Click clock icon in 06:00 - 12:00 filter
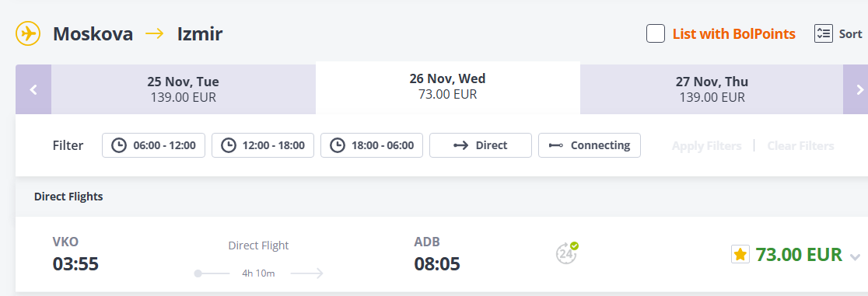This screenshot has height=296, width=868. [x=118, y=145]
